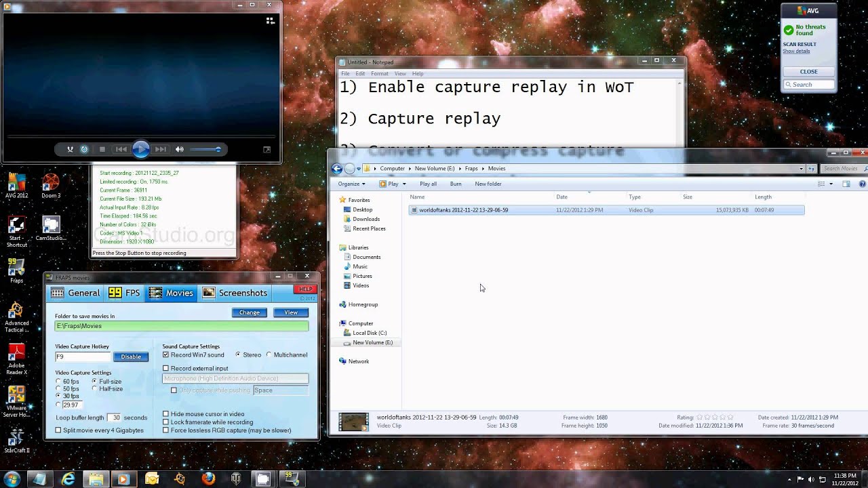This screenshot has height=488, width=868.
Task: Enable Split movie every 4 Gigabytes
Action: point(100,430)
